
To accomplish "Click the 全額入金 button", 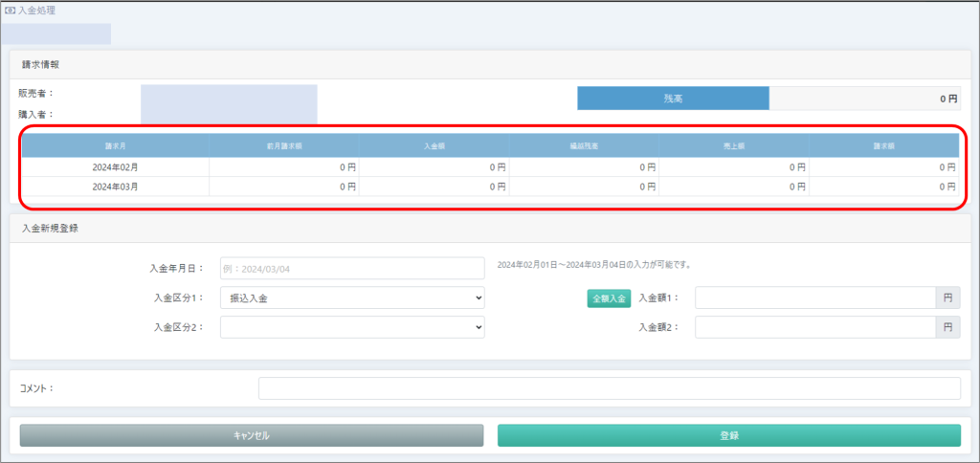I will [x=608, y=298].
